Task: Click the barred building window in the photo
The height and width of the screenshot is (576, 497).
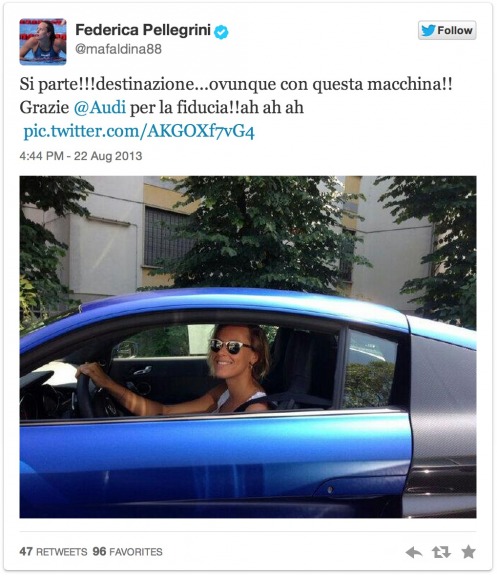Action: pyautogui.click(x=167, y=237)
